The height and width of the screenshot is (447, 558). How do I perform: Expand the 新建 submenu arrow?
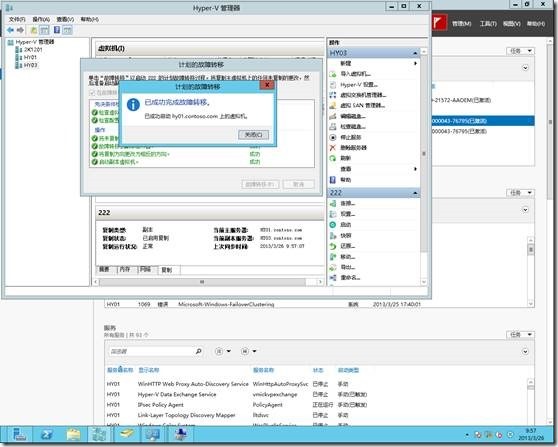415,63
